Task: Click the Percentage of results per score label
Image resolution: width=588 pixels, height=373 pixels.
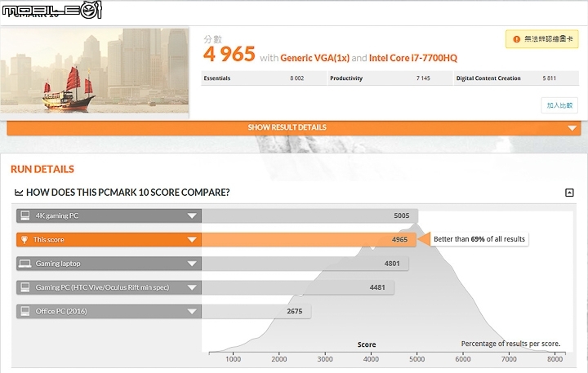Action: click(x=510, y=344)
